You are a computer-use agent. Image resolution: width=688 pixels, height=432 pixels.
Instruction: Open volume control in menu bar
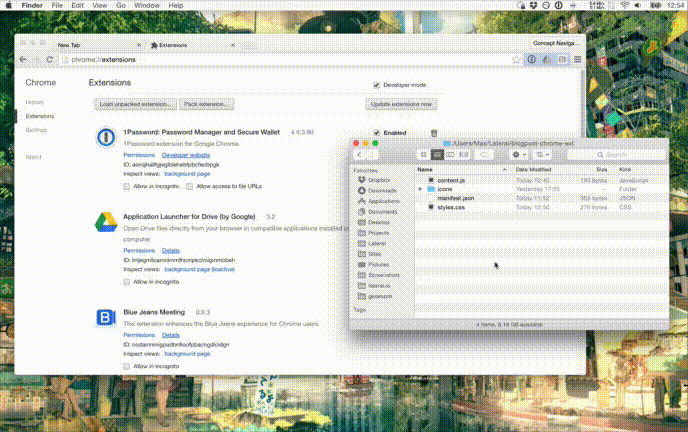(638, 5)
